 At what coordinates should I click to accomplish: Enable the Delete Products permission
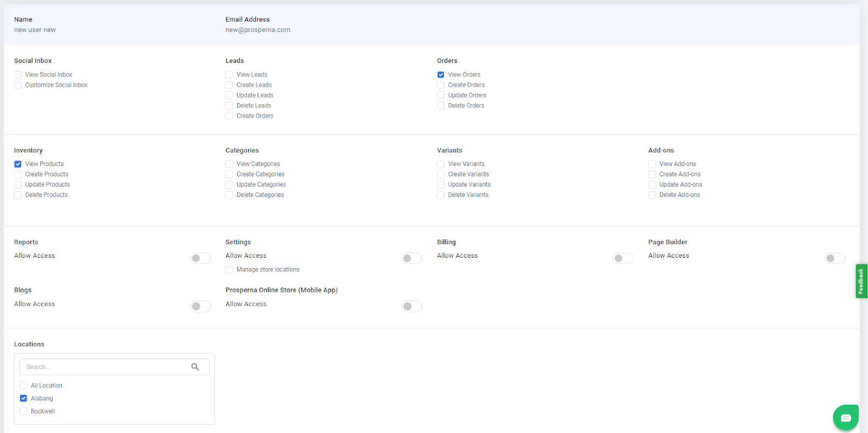tap(18, 195)
